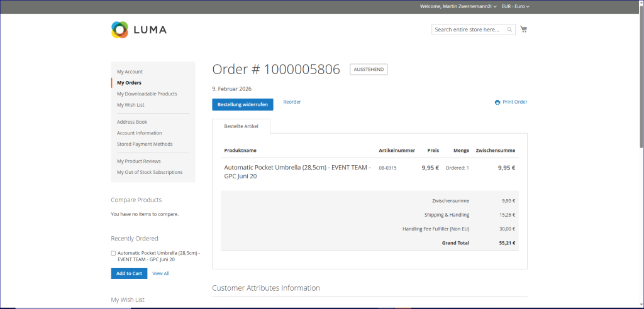Open My Account in sidebar
644x309 pixels.
130,72
